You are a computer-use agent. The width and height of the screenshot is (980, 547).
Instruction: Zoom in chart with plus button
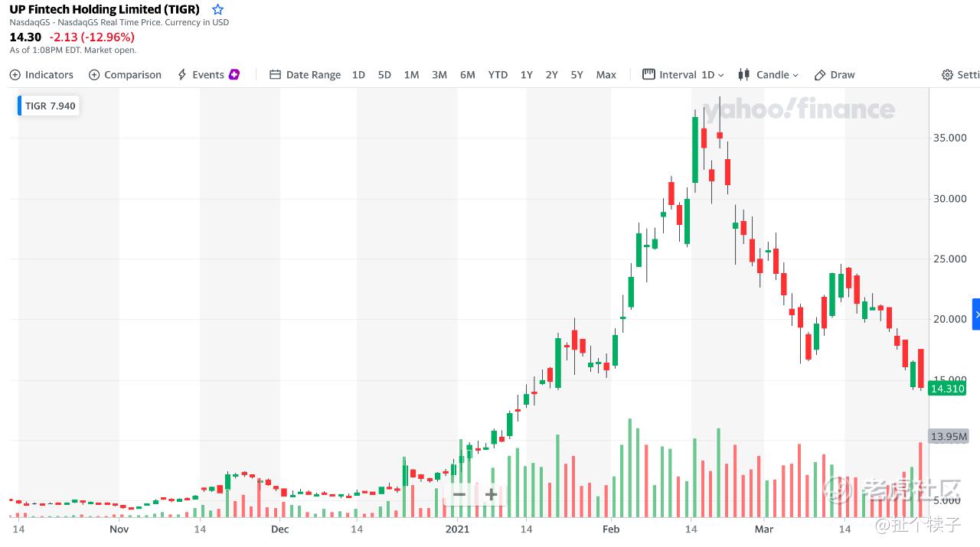(491, 494)
